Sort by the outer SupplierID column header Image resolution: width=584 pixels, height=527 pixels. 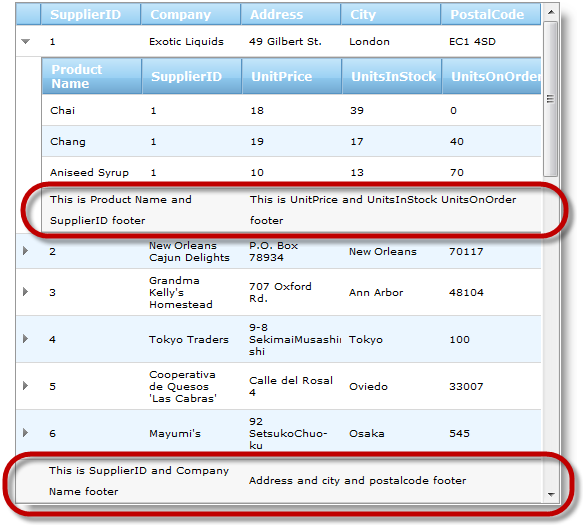point(91,15)
